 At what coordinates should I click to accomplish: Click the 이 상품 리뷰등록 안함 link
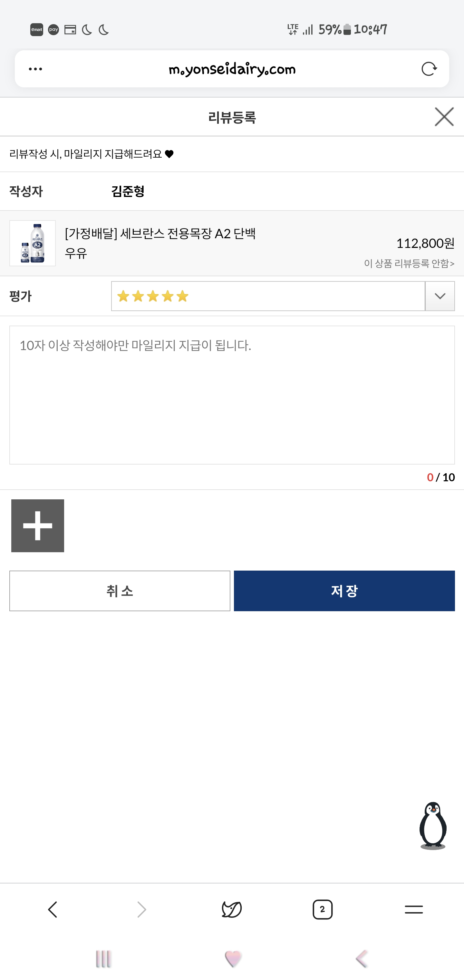(x=409, y=263)
